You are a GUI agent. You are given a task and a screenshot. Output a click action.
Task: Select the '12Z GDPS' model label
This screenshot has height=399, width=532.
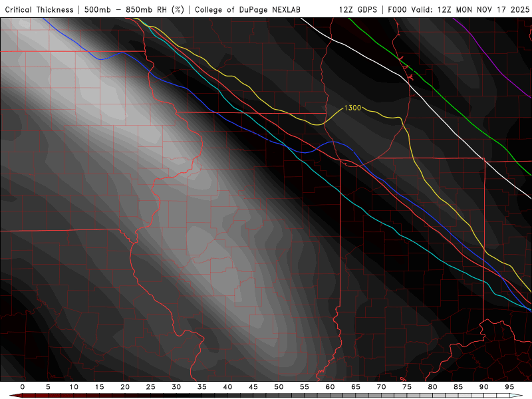358,10
